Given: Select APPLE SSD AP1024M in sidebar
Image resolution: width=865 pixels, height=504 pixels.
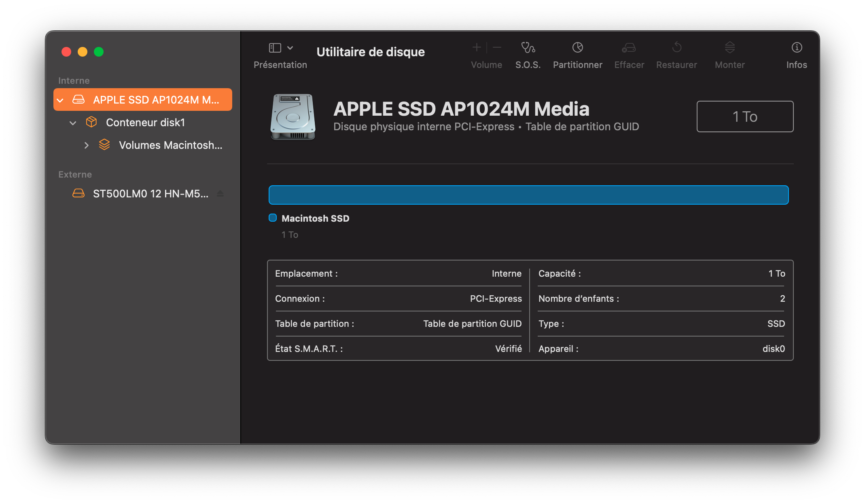Looking at the screenshot, I should pos(143,100).
